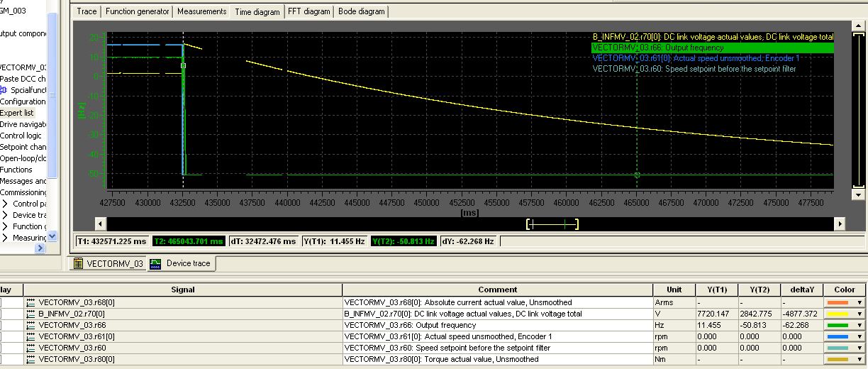Switch to the Function generator tab
The height and width of the screenshot is (369, 868).
pos(138,11)
